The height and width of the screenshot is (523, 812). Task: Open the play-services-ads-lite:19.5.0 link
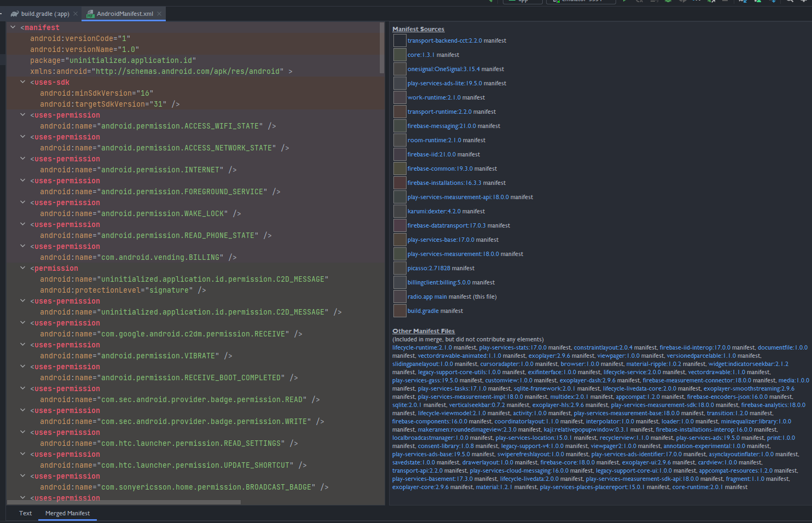tap(445, 83)
